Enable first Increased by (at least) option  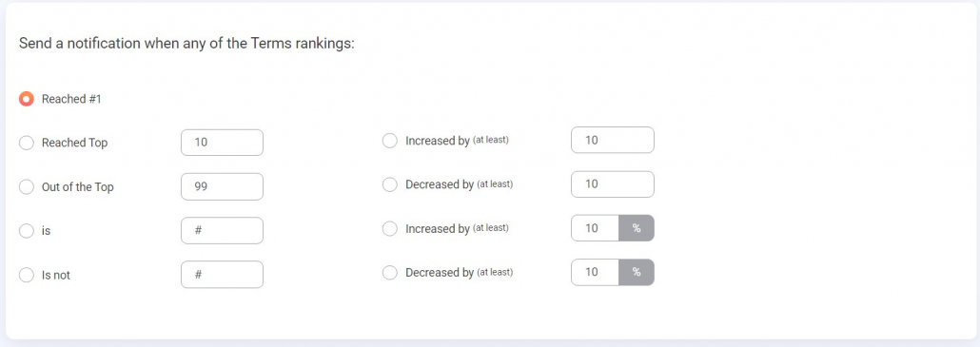click(389, 141)
